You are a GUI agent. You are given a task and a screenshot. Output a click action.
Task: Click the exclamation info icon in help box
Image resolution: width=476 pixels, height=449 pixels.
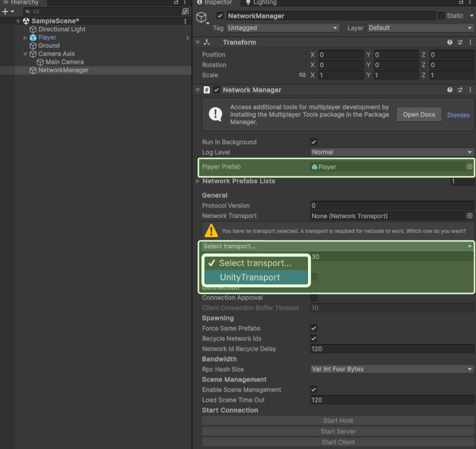pos(215,115)
